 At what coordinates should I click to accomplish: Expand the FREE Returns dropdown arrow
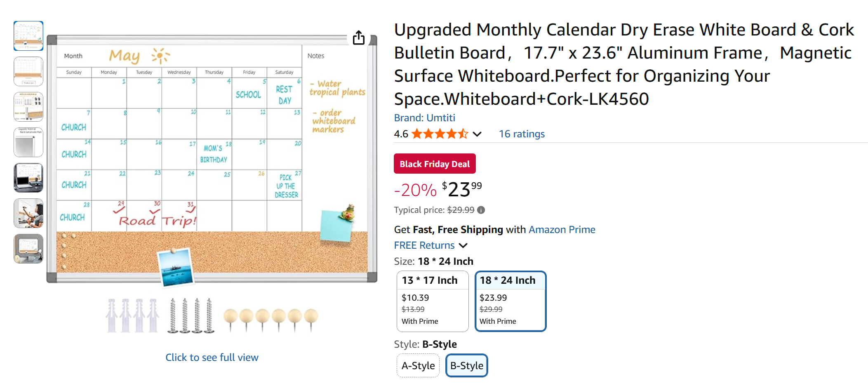[463, 245]
